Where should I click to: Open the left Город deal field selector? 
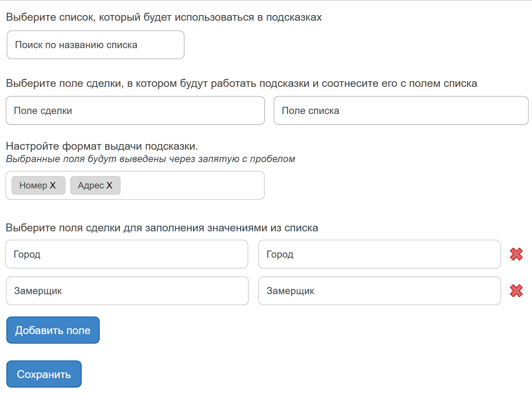point(127,254)
